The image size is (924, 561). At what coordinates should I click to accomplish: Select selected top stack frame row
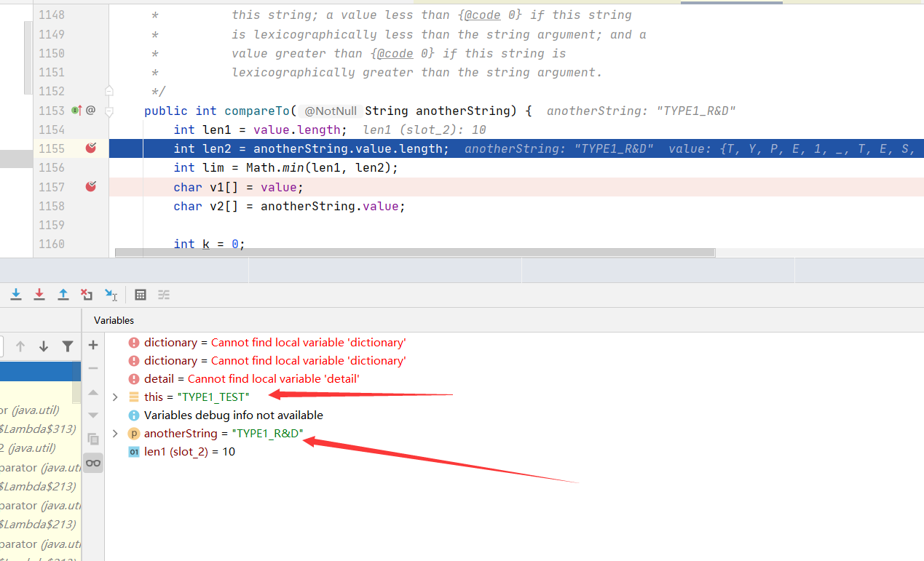click(40, 371)
